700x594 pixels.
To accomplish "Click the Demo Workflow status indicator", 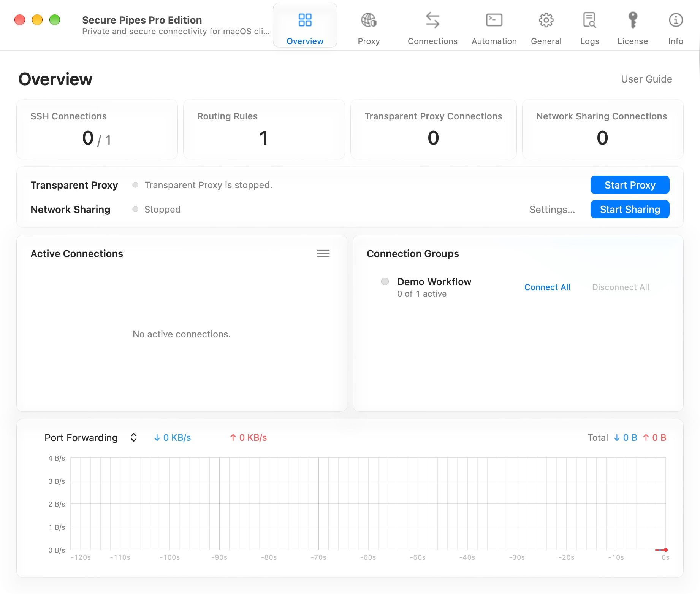I will [385, 281].
